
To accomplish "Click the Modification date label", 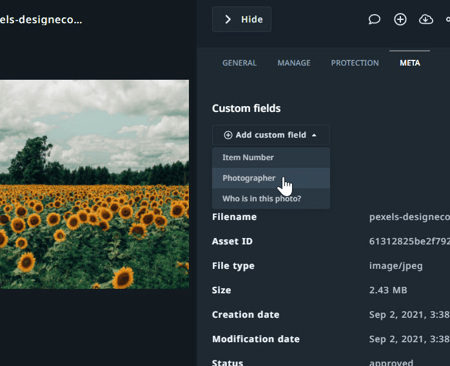I will [256, 339].
